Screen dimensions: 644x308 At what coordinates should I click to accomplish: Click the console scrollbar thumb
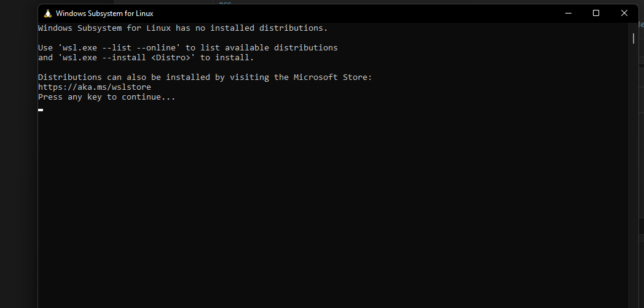click(x=634, y=38)
